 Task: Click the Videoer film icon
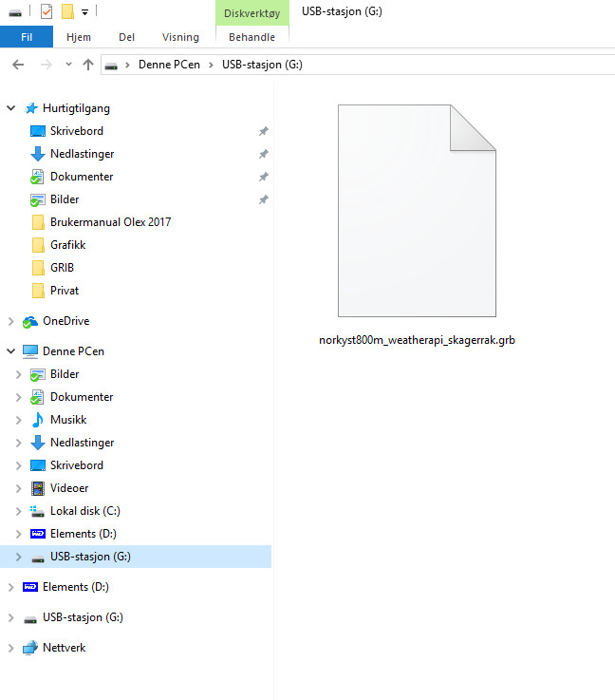tap(37, 488)
